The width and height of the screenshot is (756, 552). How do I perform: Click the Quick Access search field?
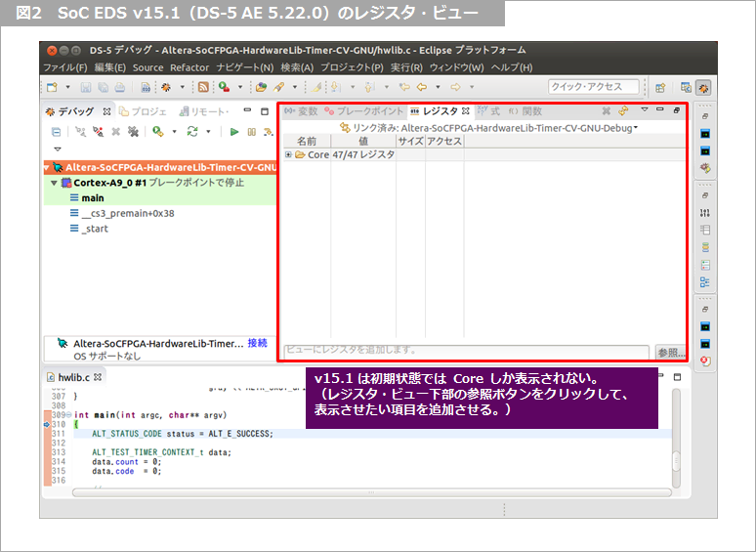click(x=594, y=87)
